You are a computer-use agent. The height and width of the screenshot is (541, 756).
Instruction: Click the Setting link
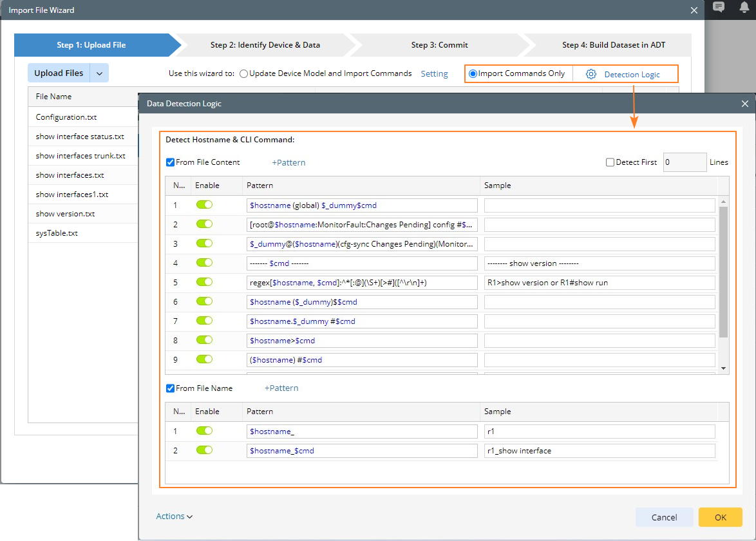coord(434,73)
